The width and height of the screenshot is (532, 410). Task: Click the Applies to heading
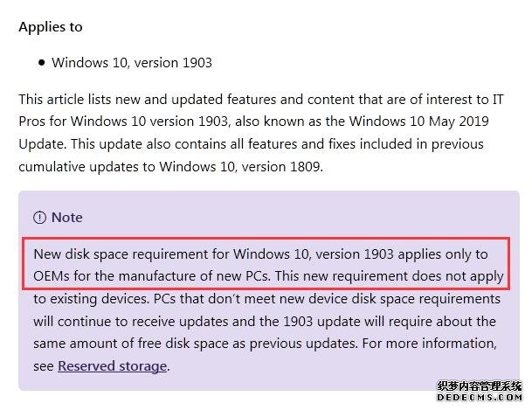[51, 27]
